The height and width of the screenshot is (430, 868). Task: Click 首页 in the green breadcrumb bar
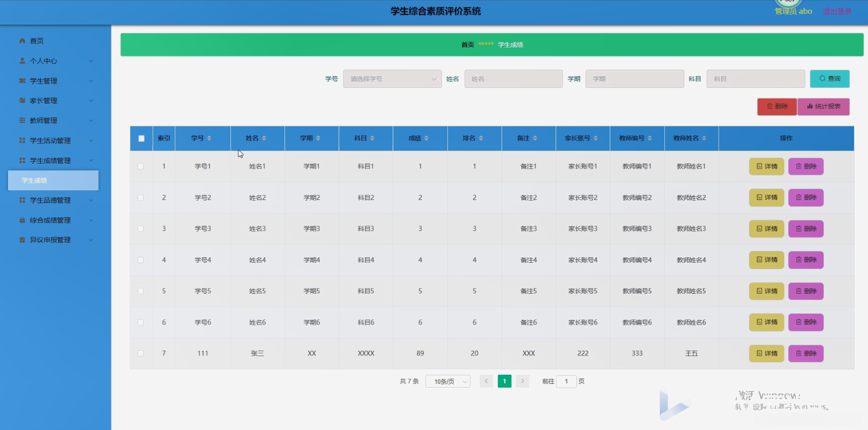(x=468, y=45)
